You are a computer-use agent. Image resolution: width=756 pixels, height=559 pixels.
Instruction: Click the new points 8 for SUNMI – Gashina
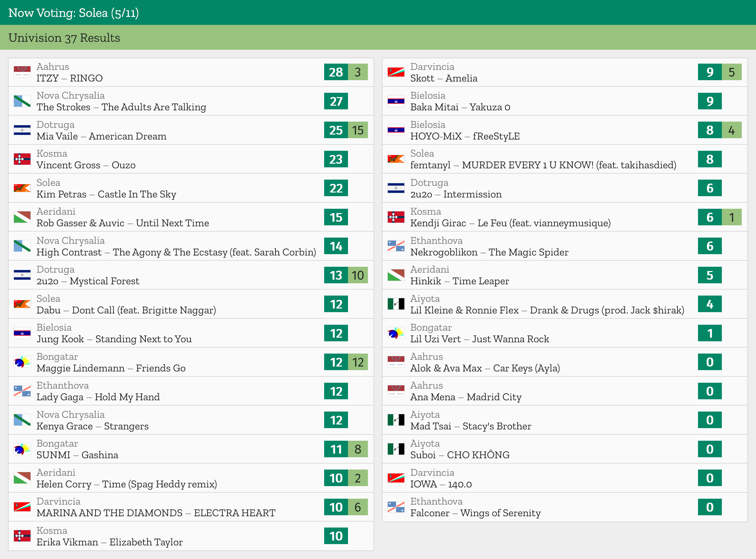click(x=358, y=449)
